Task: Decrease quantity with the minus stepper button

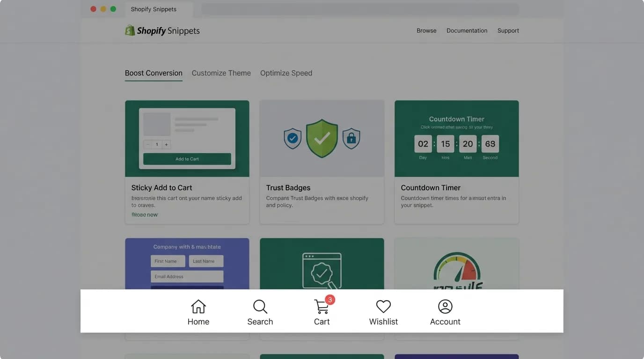Action: pos(148,145)
